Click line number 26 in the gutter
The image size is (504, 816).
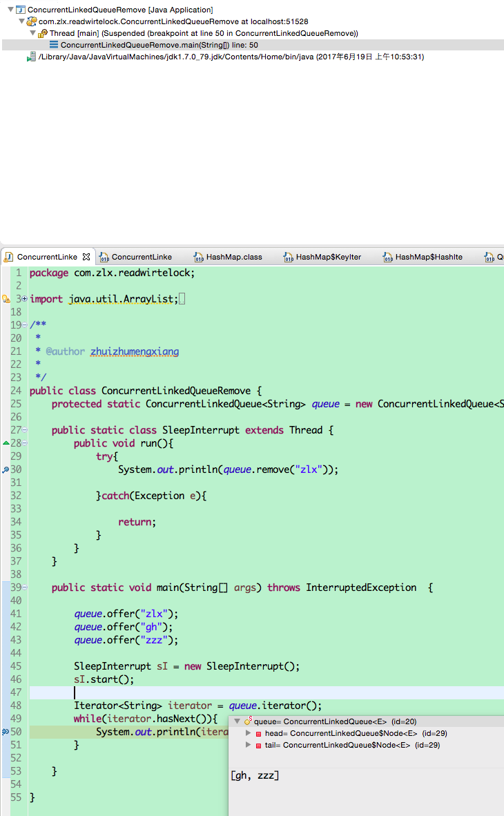(16, 417)
